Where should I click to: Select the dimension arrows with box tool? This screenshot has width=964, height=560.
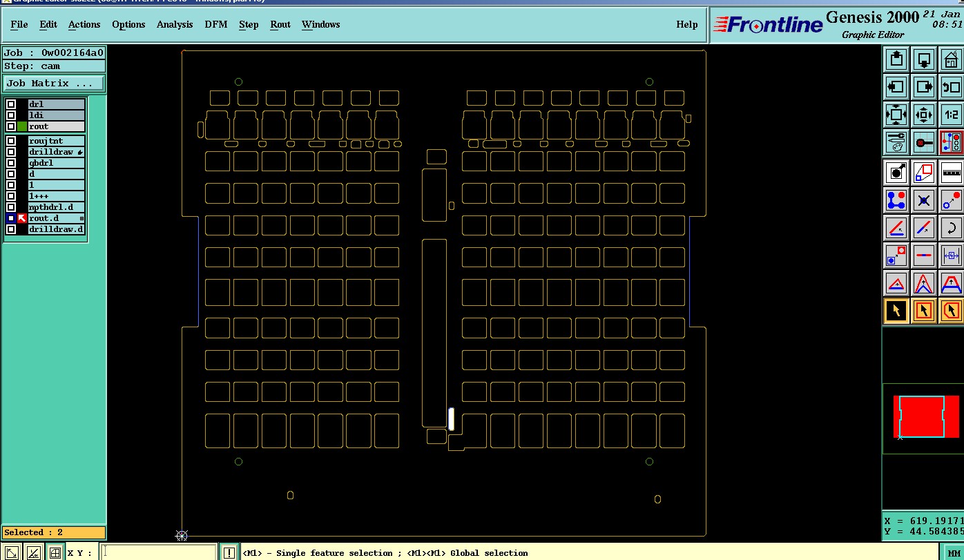click(951, 255)
